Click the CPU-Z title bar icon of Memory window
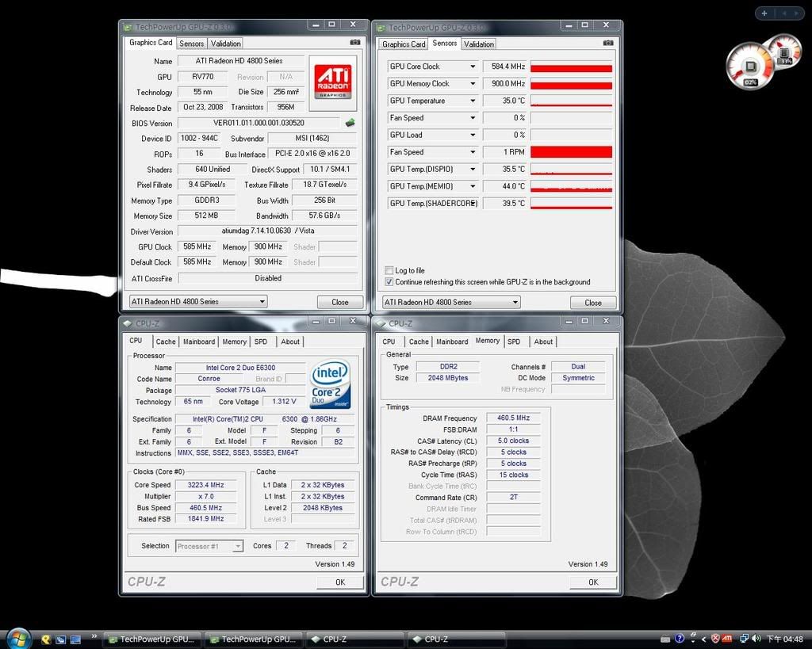Viewport: 812px width, 649px height. tap(381, 323)
